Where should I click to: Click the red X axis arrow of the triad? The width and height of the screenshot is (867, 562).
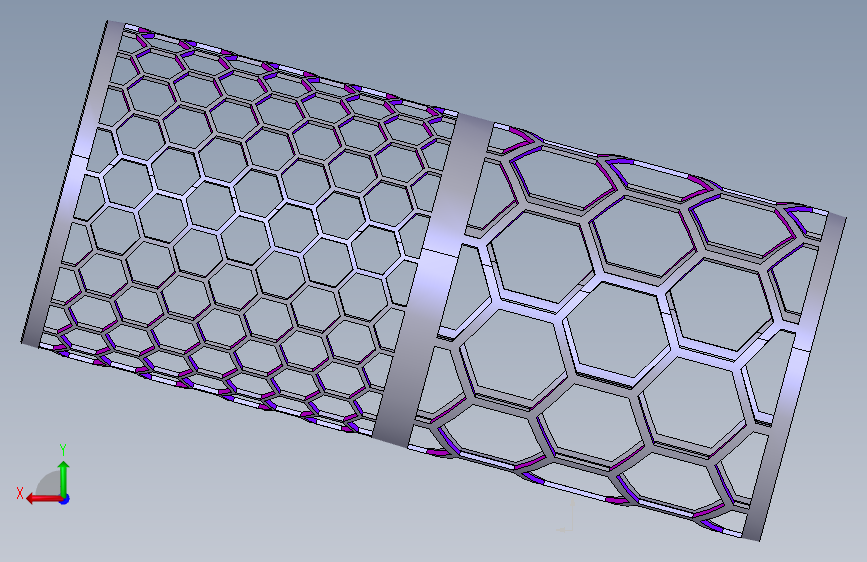pyautogui.click(x=44, y=499)
